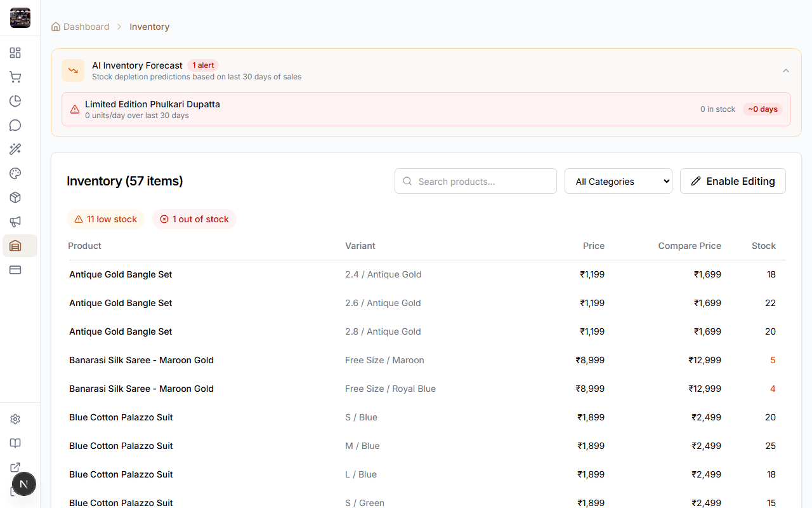The width and height of the screenshot is (812, 508).
Task: Collapse the AI Inventory Forecast panel
Action: coord(785,70)
